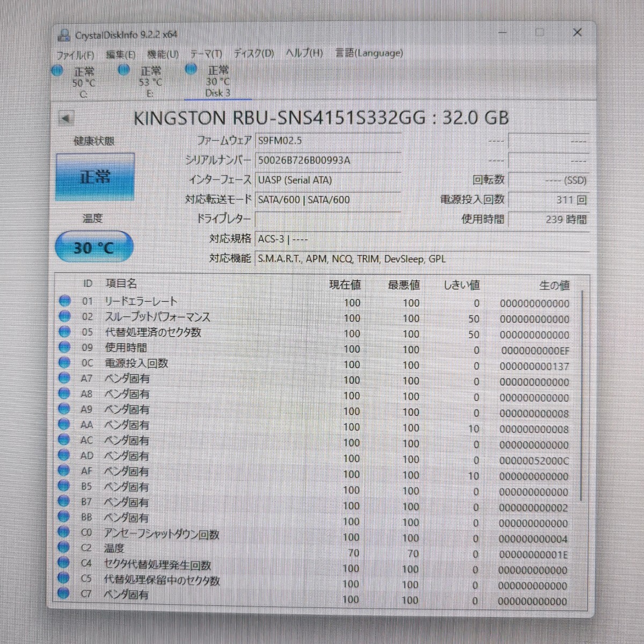This screenshot has width=644, height=644.
Task: Click the status dot for ID A8 row
Action: [64, 393]
